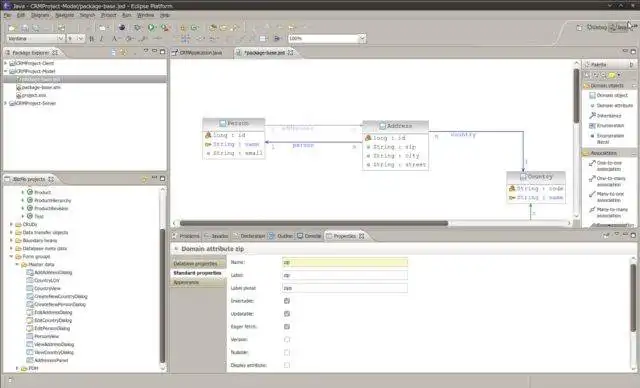Image resolution: width=640 pixels, height=388 pixels.
Task: Expand the CRMProject-Server project
Action: click(x=5, y=103)
